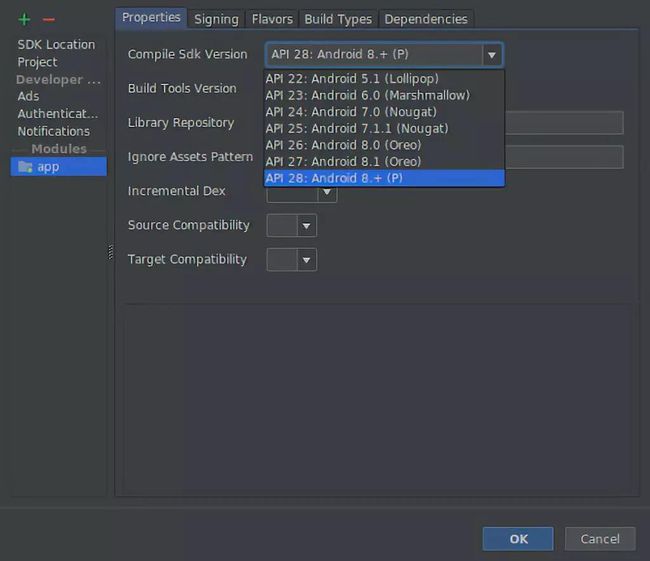
Task: Choose API 23: Android 6.0 (Marshmallow)
Action: pos(384,95)
